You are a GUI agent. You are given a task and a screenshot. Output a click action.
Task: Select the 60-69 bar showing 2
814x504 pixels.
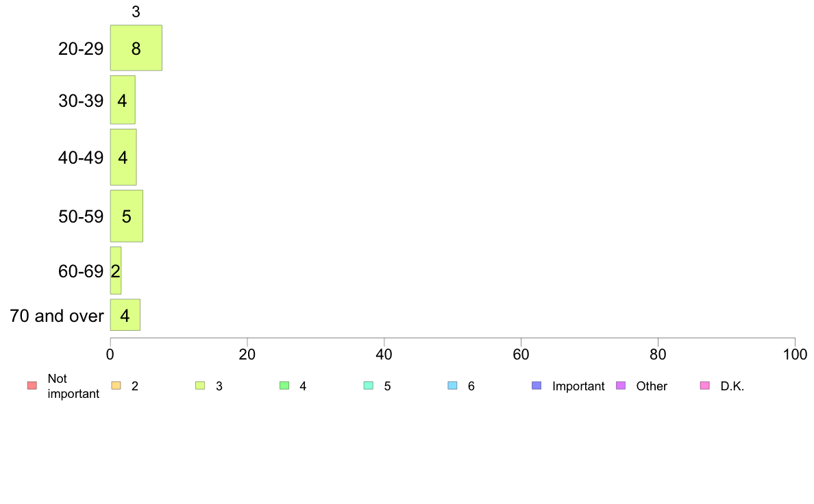[115, 270]
